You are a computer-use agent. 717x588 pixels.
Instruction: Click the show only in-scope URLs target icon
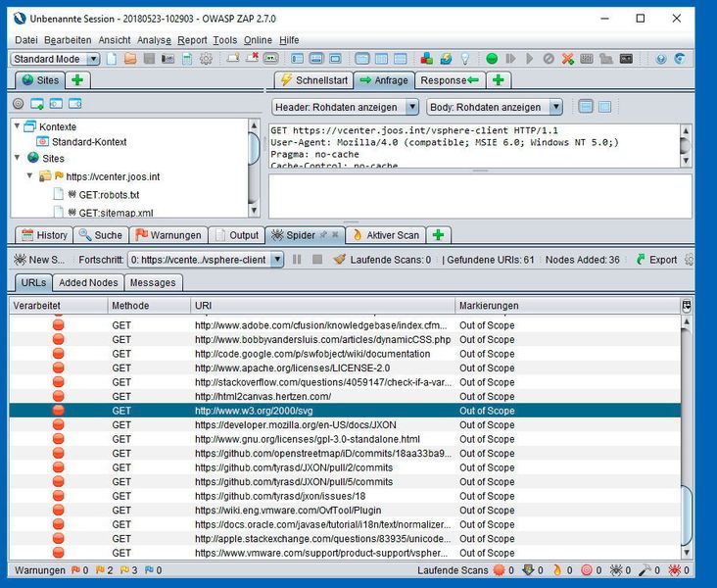(x=18, y=104)
